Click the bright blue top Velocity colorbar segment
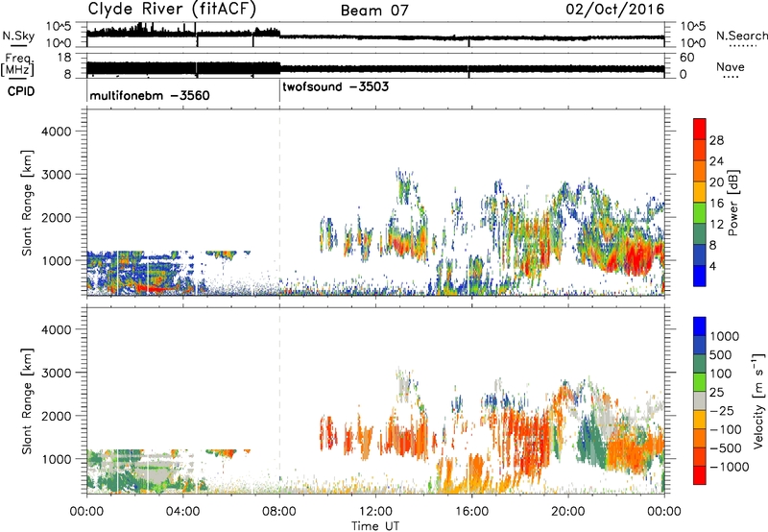The height and width of the screenshot is (532, 768). coord(700,326)
